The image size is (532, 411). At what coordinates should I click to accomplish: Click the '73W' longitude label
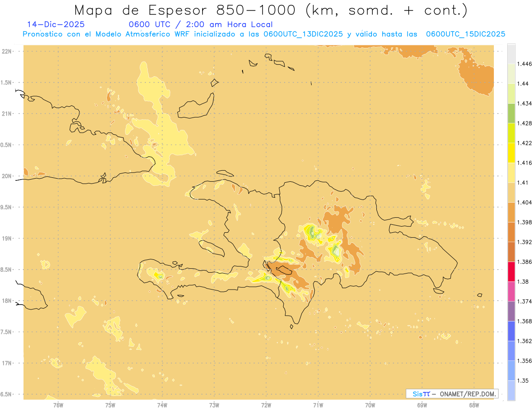(214, 405)
